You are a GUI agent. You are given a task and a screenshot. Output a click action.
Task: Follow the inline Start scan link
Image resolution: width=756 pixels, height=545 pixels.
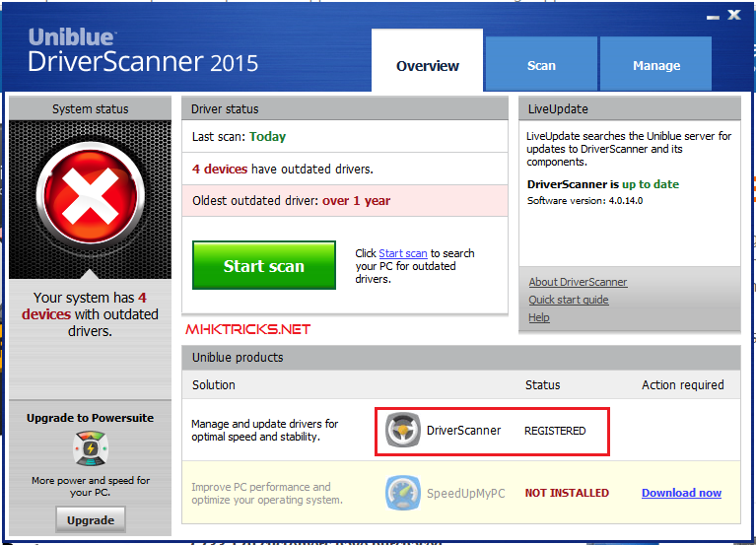tap(403, 253)
